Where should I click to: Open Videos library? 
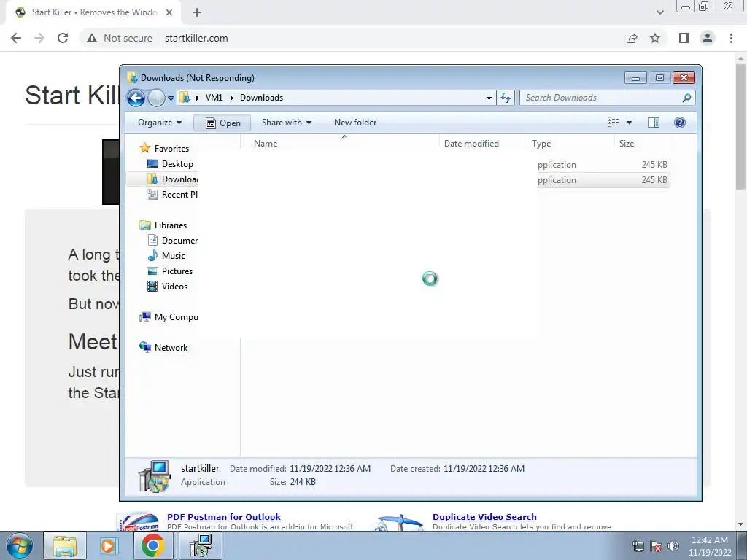coord(167,286)
